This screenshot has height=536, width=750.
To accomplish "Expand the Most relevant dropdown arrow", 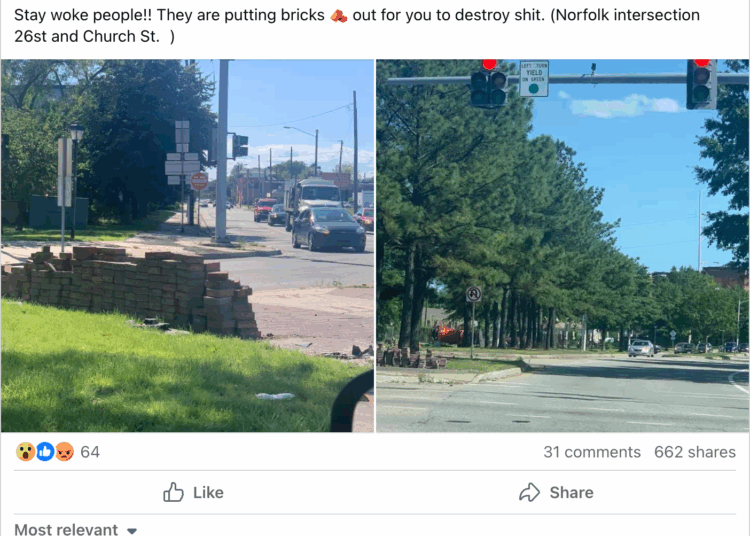I will 132,530.
